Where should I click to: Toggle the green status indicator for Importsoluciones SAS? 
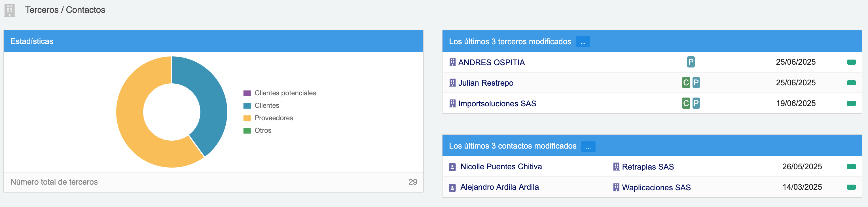(851, 103)
